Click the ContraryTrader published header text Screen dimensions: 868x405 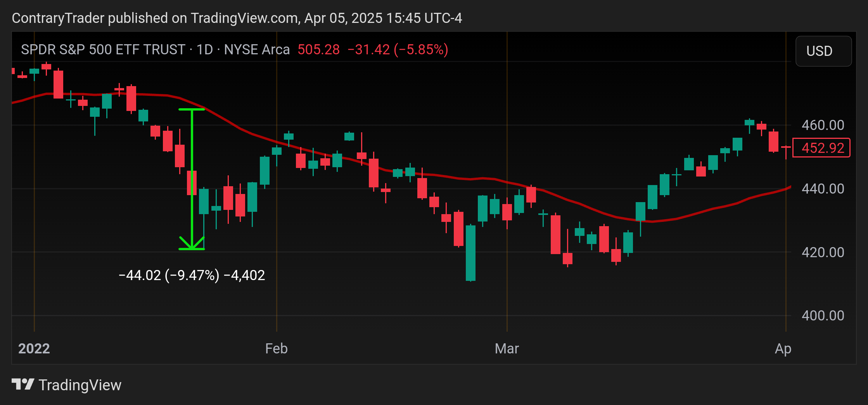237,18
